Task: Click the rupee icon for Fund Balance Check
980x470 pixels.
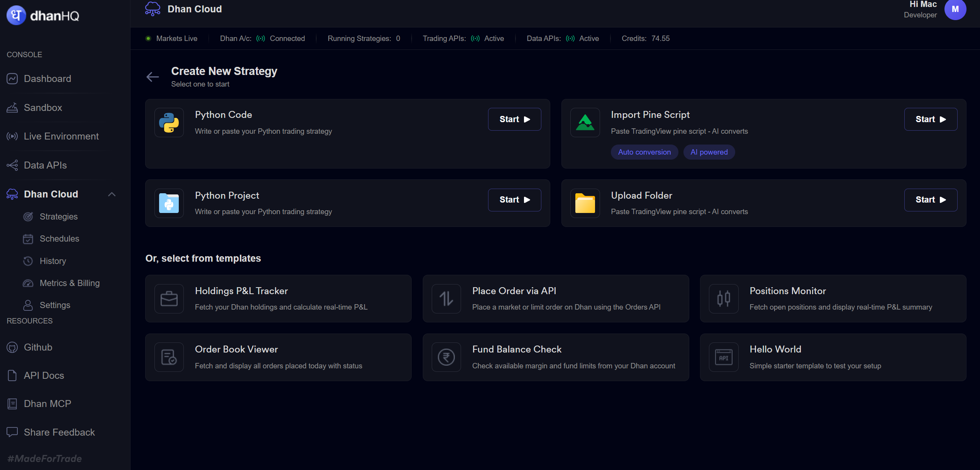Action: coord(446,357)
